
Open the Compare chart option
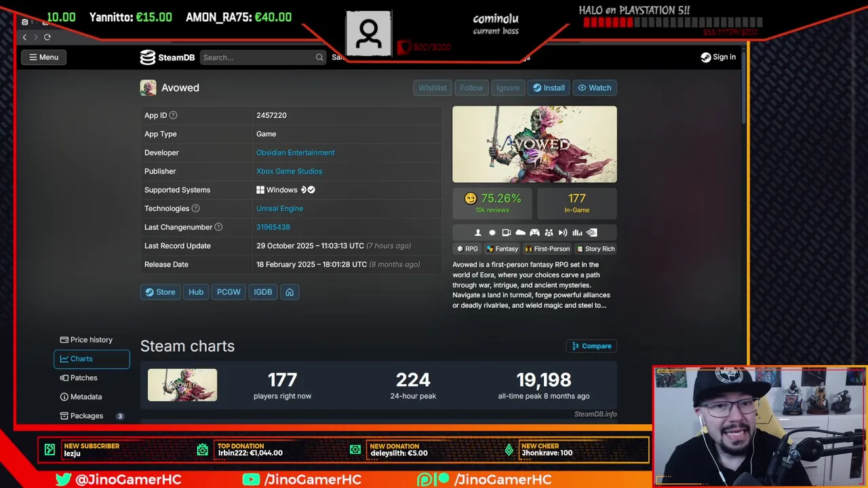pyautogui.click(x=591, y=346)
